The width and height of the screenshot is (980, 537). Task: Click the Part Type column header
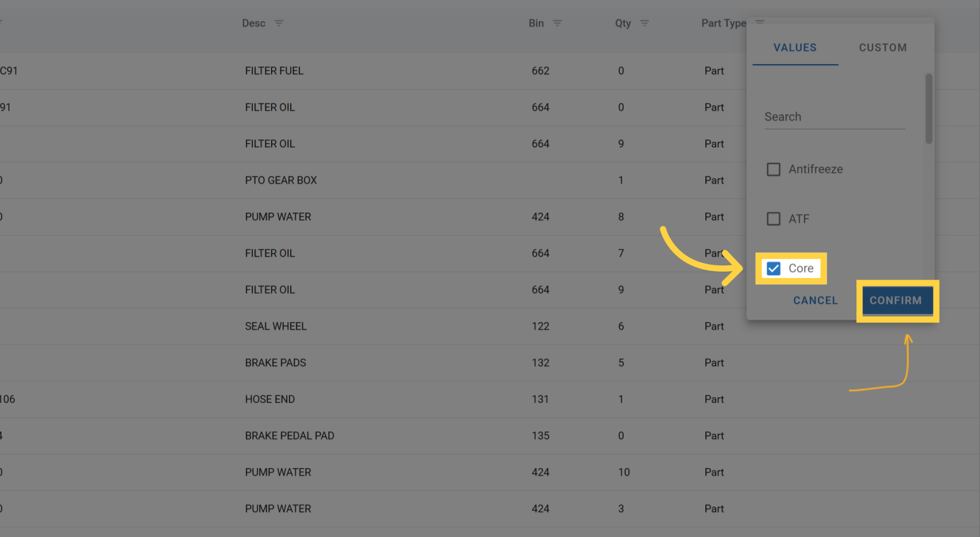[x=723, y=23]
